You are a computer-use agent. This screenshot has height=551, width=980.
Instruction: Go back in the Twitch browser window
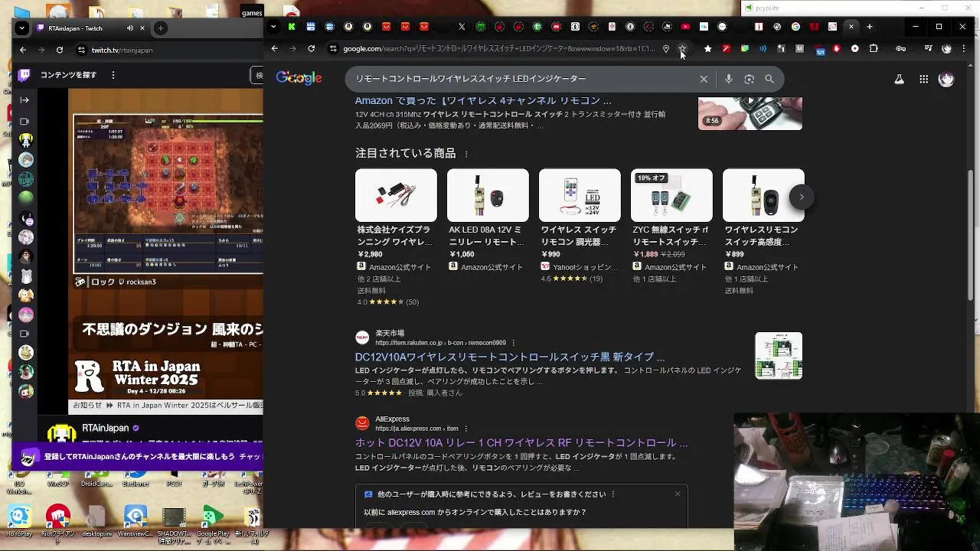[x=23, y=50]
